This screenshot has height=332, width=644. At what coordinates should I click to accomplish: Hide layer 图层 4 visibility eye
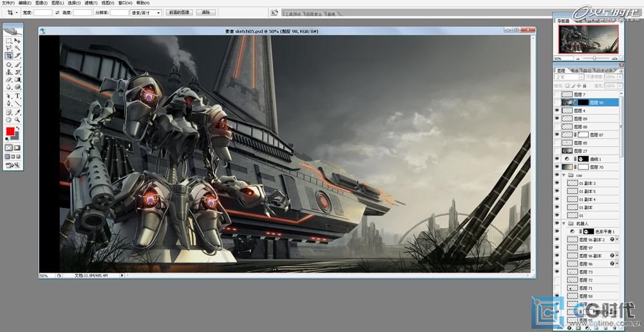(557, 110)
